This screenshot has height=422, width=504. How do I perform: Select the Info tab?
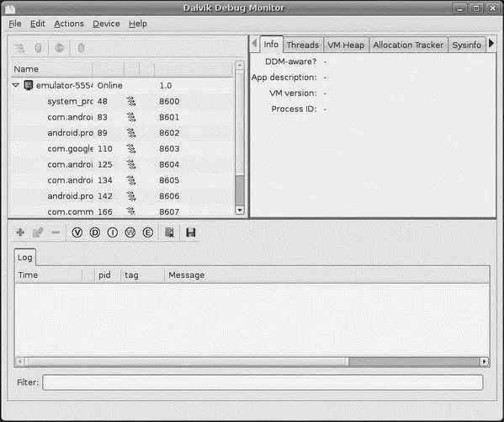point(271,45)
